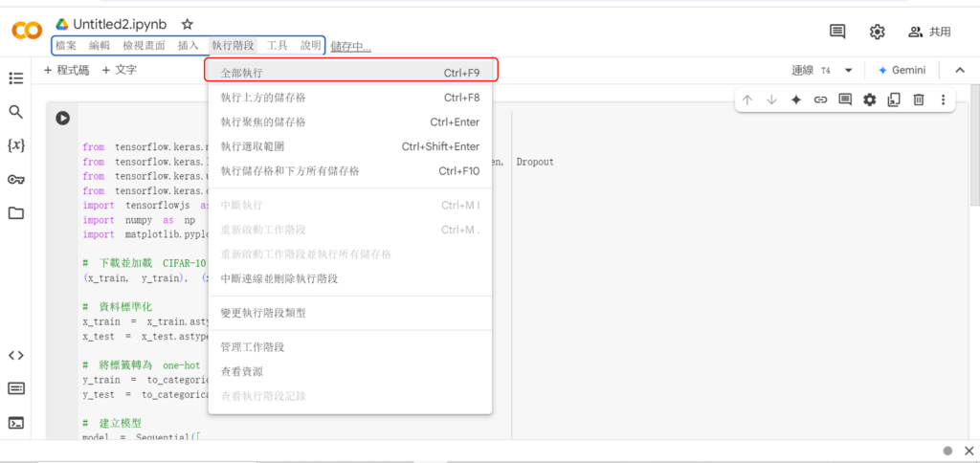The height and width of the screenshot is (463, 980).
Task: Open the code snippets panel icon
Action: [x=15, y=355]
